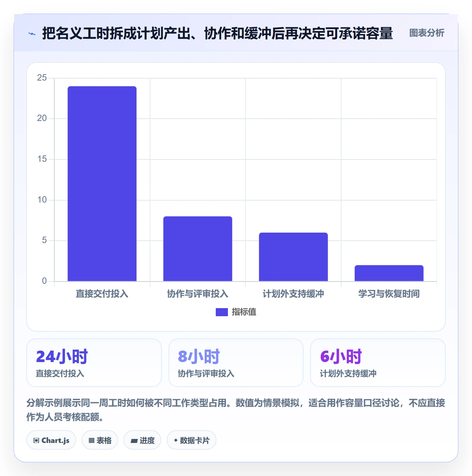Click the description paragraph starting 分解示例展示
The height and width of the screenshot is (476, 472).
click(x=236, y=410)
